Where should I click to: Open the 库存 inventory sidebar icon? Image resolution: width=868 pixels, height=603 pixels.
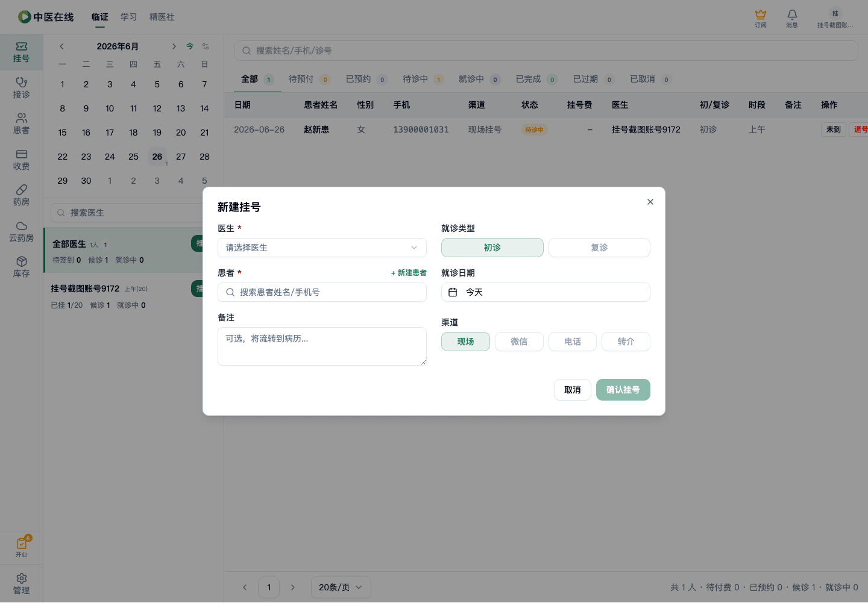click(x=21, y=267)
